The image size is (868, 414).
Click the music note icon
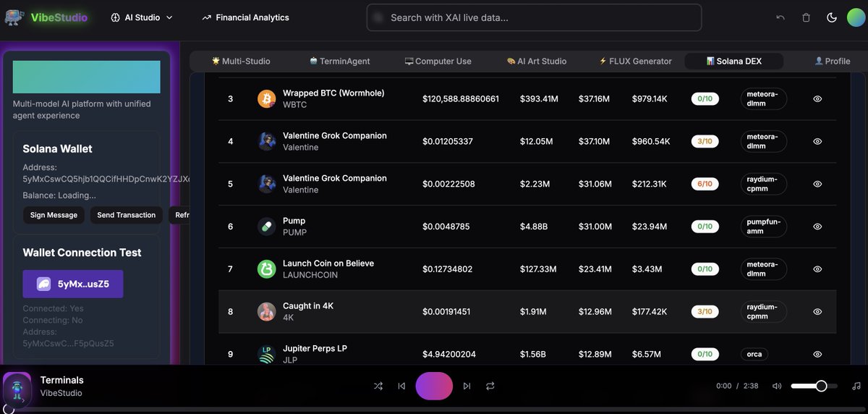[856, 386]
